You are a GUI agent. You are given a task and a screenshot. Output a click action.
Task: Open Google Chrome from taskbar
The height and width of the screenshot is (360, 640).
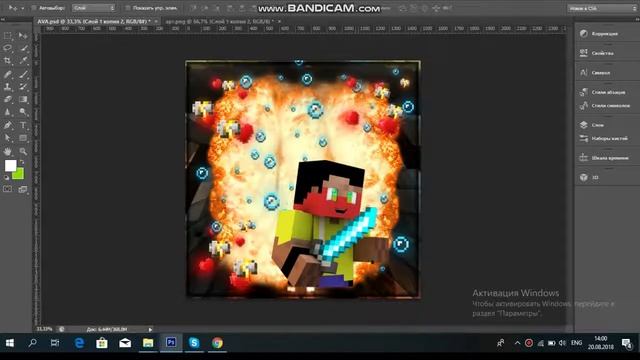coord(217,343)
